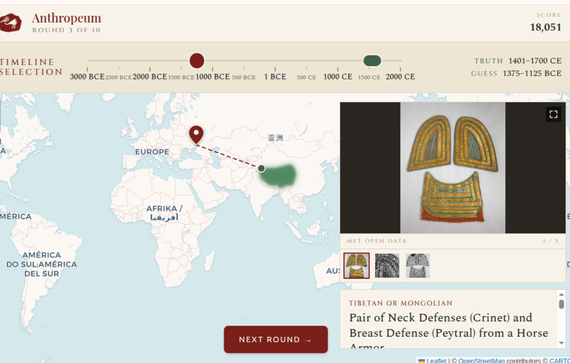This screenshot has width=570, height=363.
Task: Click the green true location dot
Action: click(261, 168)
